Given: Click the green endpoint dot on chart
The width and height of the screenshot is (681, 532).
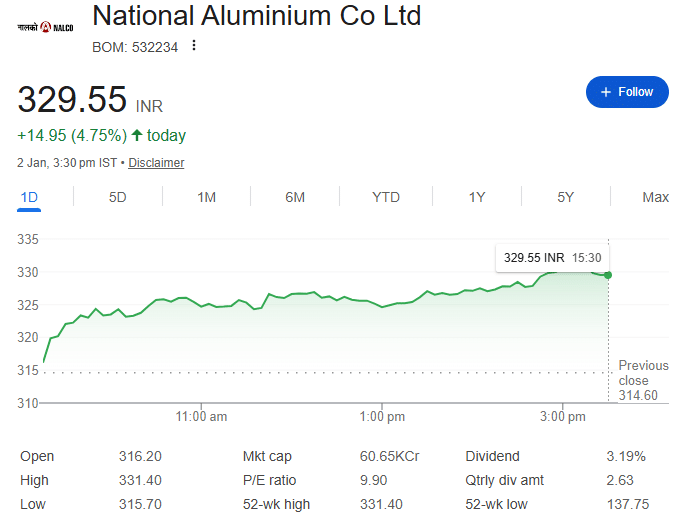Looking at the screenshot, I should click(608, 275).
